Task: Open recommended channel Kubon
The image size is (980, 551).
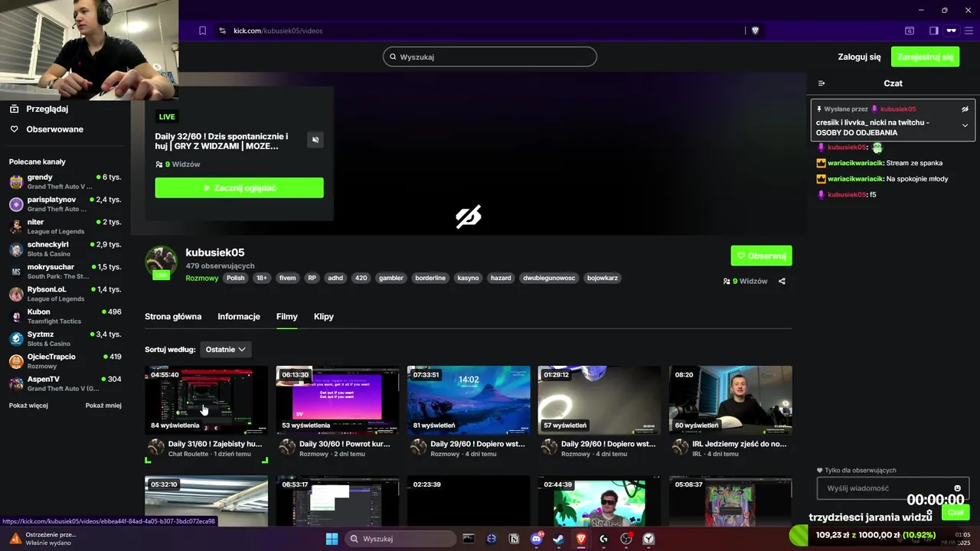Action: tap(65, 316)
